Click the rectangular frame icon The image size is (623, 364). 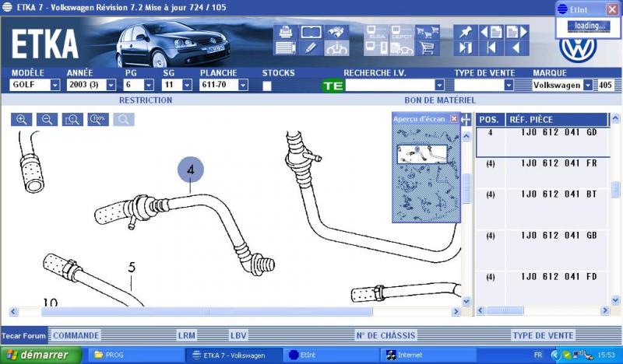click(x=311, y=32)
